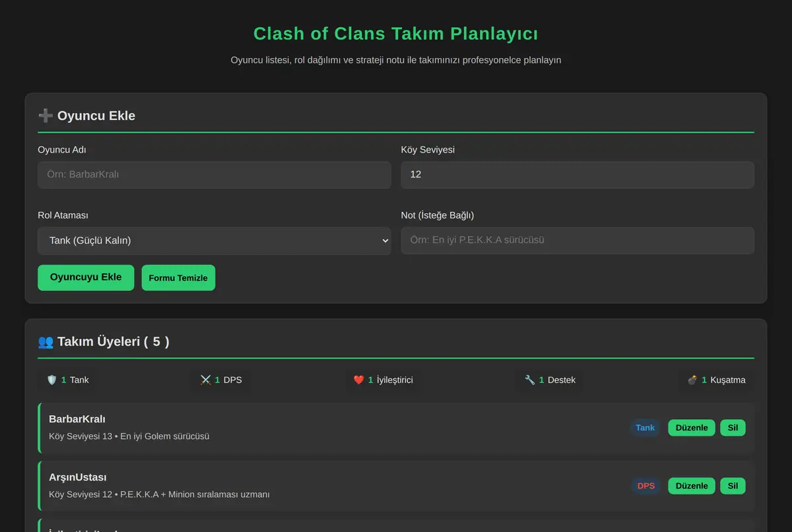This screenshot has height=532, width=792.
Task: Click the DPS badge on ArşınUstası row
Action: coord(646,486)
